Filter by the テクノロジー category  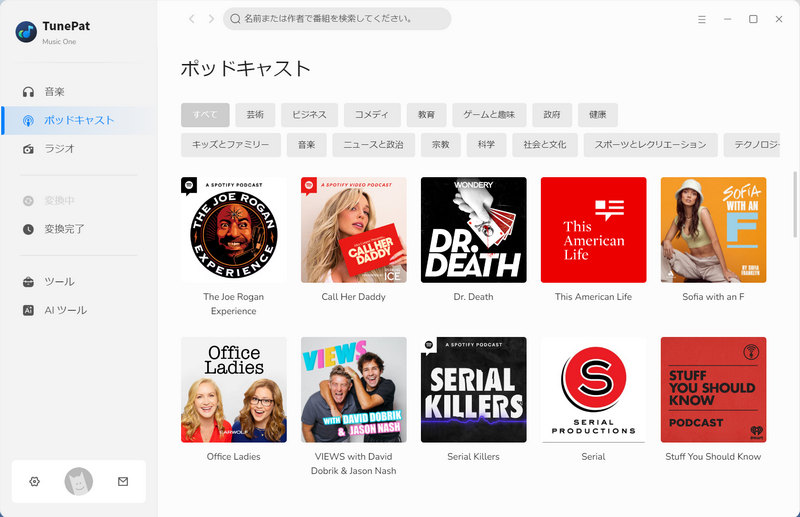pyautogui.click(x=753, y=145)
